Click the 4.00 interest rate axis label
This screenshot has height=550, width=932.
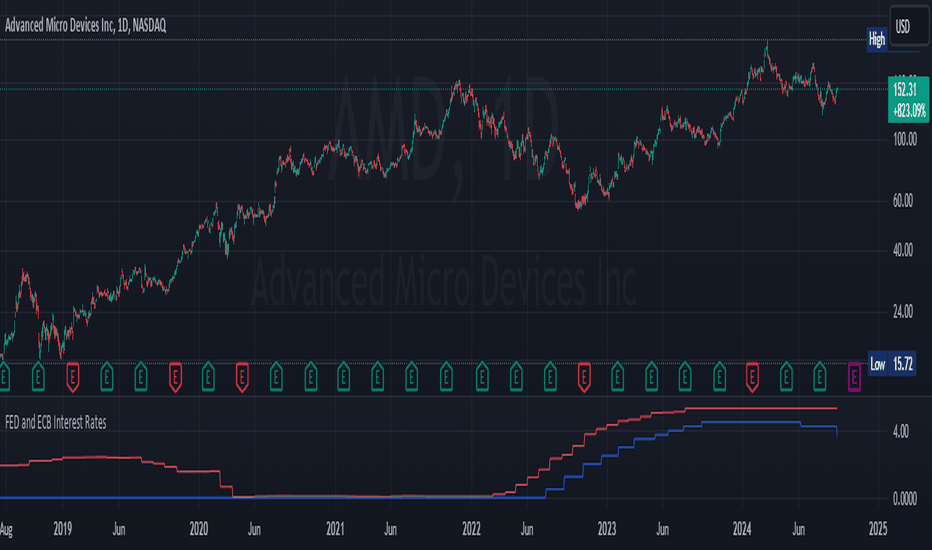(x=901, y=432)
